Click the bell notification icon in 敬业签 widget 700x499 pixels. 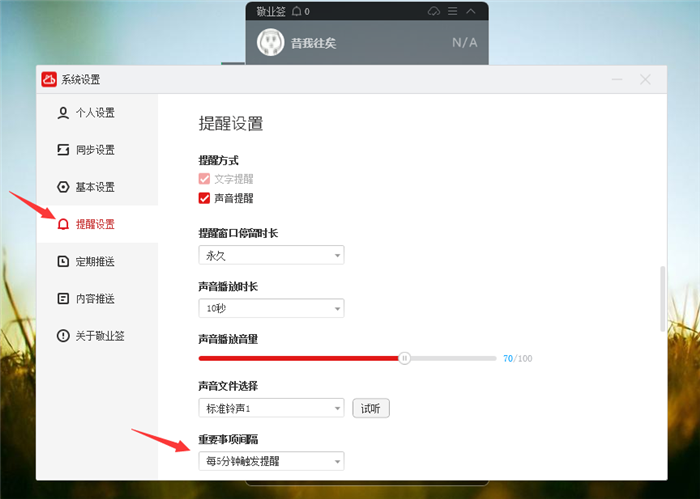click(x=296, y=11)
